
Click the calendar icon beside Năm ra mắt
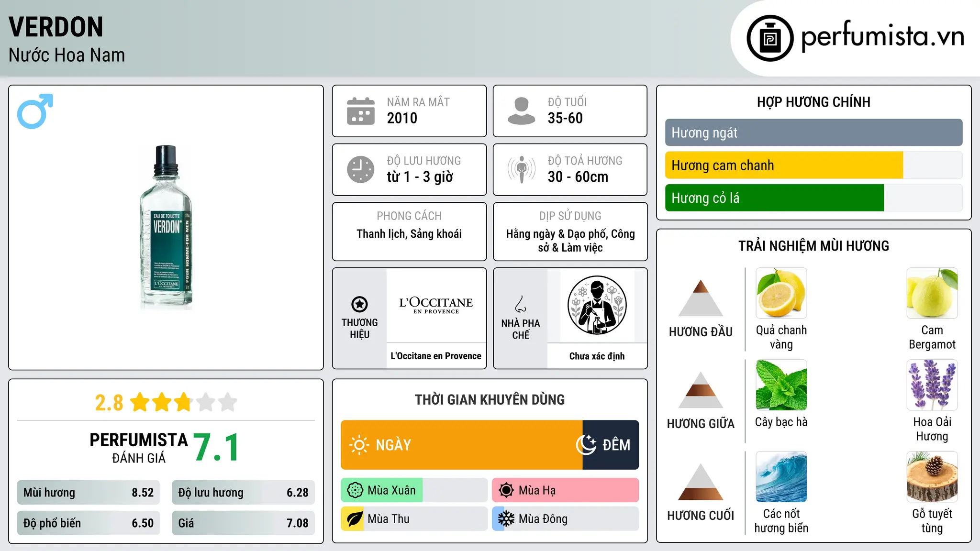[361, 111]
